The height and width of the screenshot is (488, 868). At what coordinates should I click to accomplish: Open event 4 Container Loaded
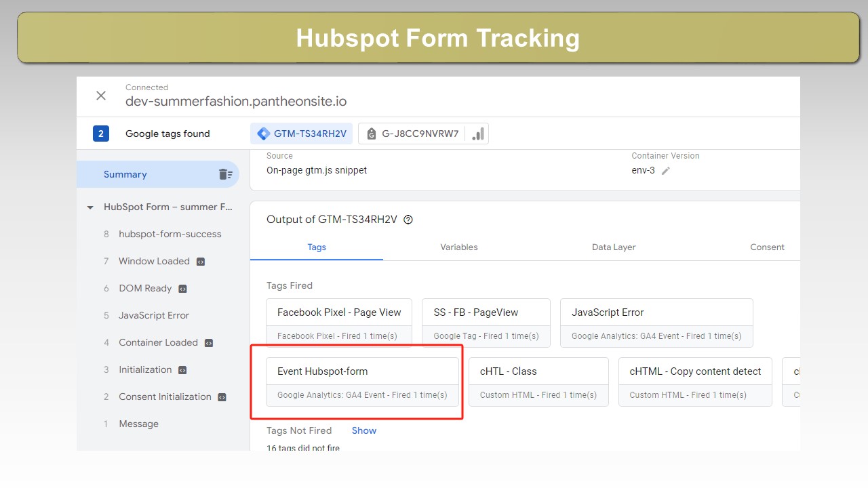tap(158, 342)
